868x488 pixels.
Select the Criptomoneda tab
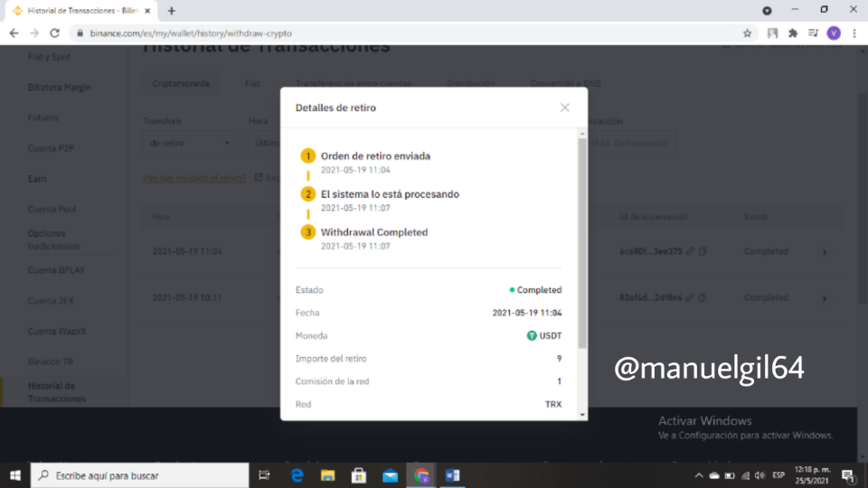[181, 83]
